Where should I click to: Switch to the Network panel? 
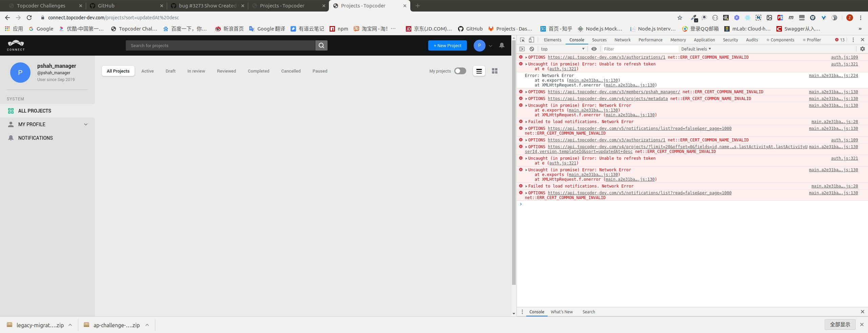coord(623,40)
